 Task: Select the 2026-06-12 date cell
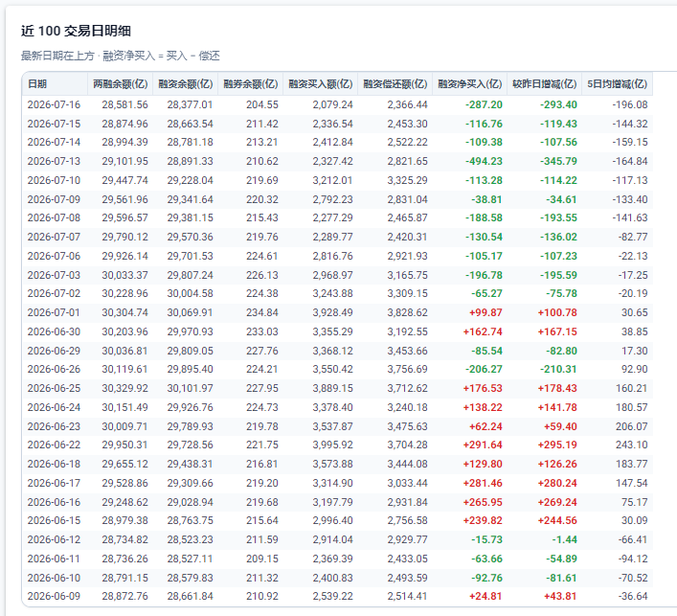click(x=54, y=539)
